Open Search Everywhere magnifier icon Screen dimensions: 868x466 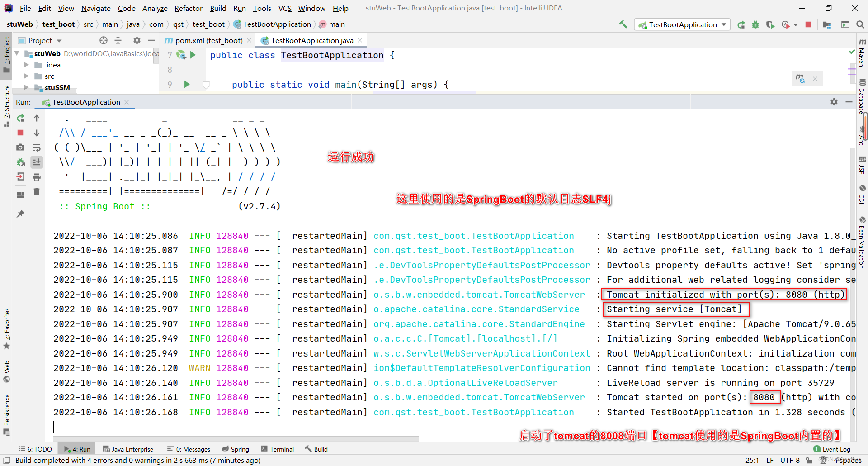860,24
